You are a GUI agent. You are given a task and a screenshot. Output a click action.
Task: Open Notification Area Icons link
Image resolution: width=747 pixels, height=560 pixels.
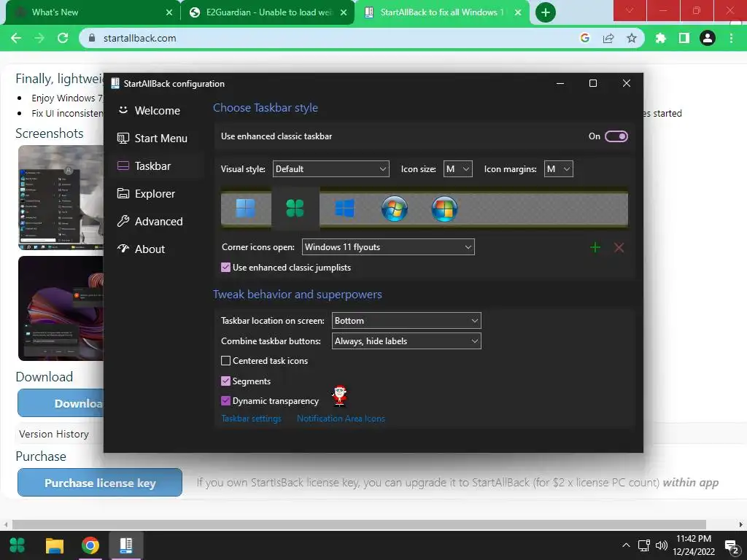[x=341, y=419]
